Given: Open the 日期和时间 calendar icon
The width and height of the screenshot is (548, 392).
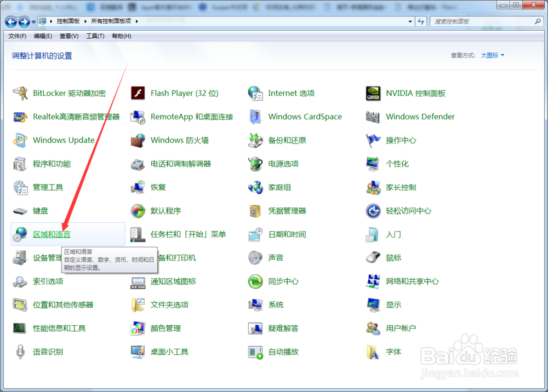Looking at the screenshot, I should [255, 234].
